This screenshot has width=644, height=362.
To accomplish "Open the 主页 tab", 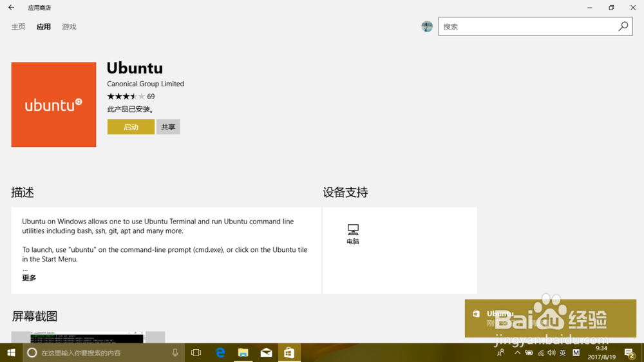I will (x=18, y=26).
